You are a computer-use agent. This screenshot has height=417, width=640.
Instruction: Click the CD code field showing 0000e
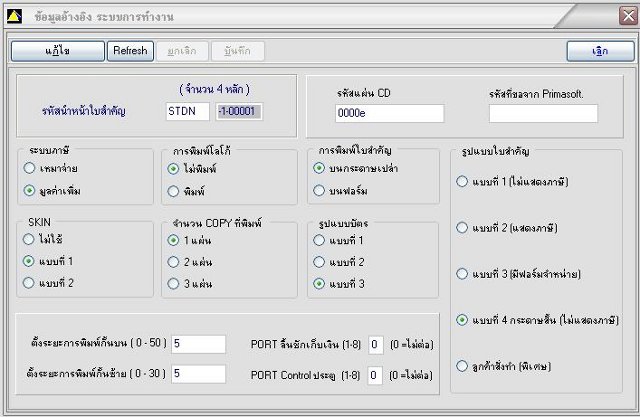point(389,113)
